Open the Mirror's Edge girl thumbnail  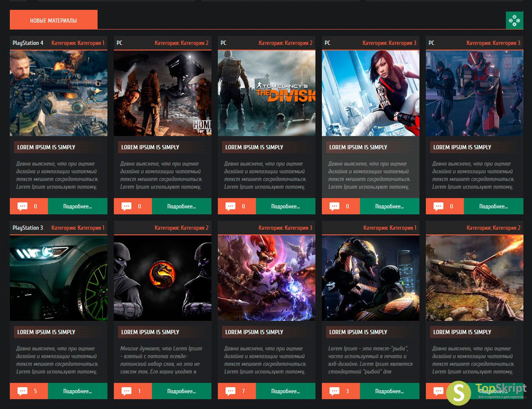click(x=371, y=93)
